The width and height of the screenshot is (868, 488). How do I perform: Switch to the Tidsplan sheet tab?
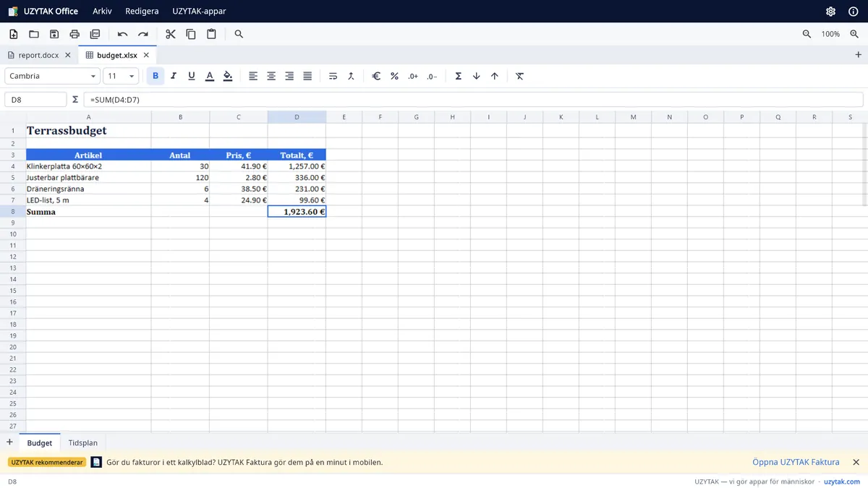[x=83, y=442]
